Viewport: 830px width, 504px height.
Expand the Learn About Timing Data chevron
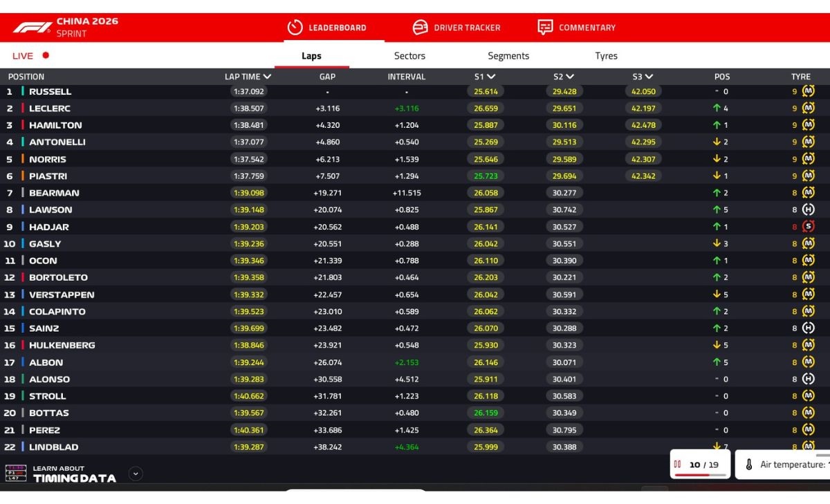[x=136, y=474]
